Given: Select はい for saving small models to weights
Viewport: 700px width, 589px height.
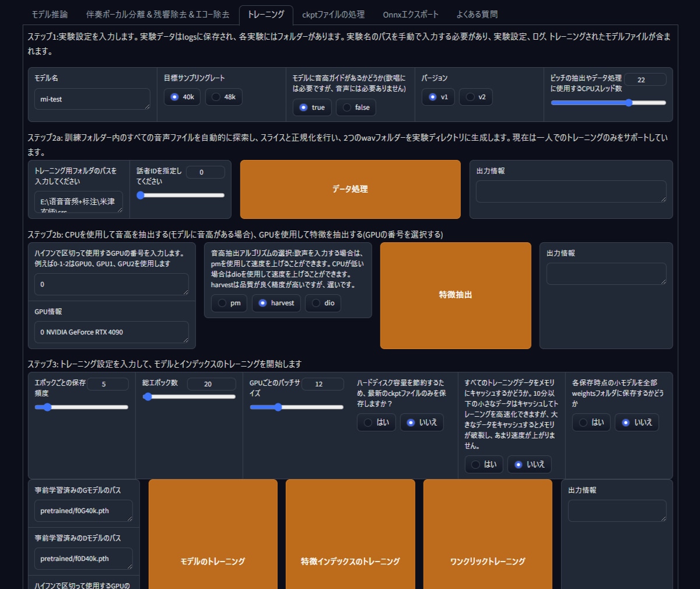Looking at the screenshot, I should [591, 423].
